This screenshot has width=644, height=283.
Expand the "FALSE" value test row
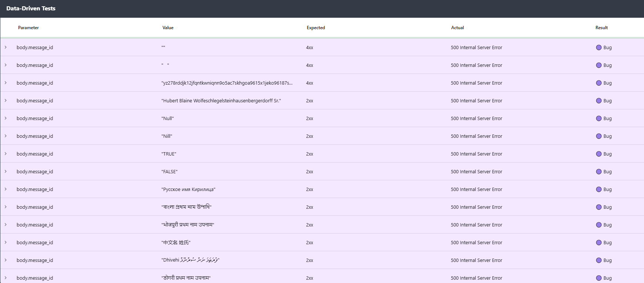6,171
